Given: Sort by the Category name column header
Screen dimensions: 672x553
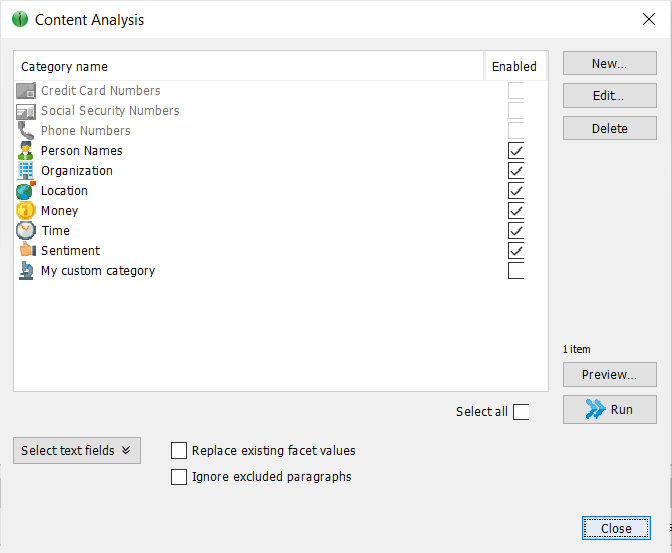Looking at the screenshot, I should 248,67.
